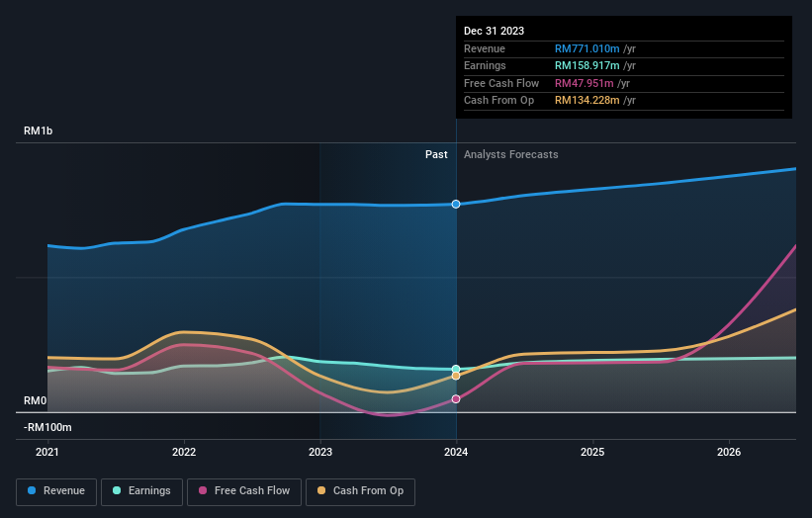Toggle the Revenue legend button
Screen dimensions: 812x518
point(56,491)
